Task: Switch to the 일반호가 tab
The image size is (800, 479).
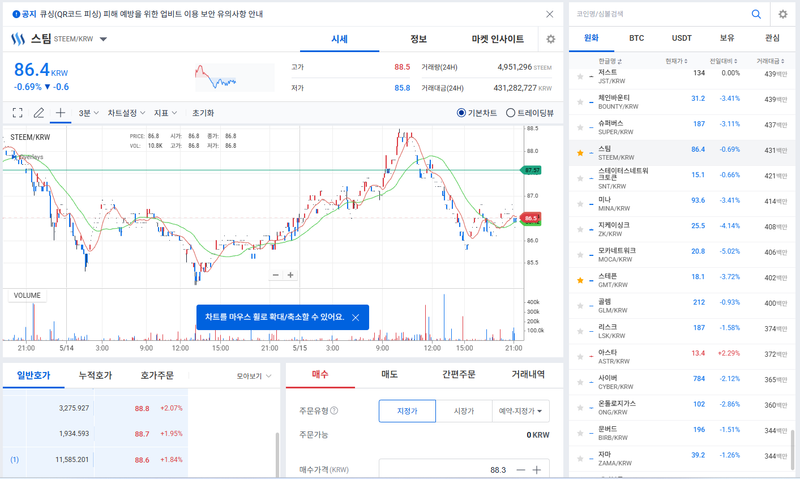Action: 34,375
